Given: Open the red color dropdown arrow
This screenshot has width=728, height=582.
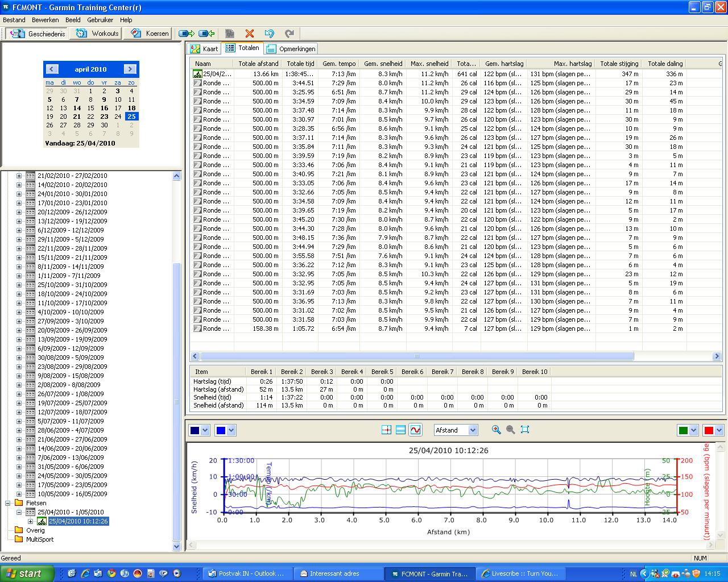Looking at the screenshot, I should point(719,430).
